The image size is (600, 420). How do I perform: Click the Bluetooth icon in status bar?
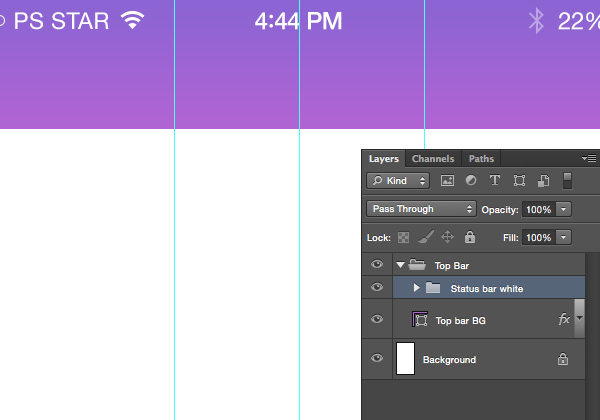536,21
